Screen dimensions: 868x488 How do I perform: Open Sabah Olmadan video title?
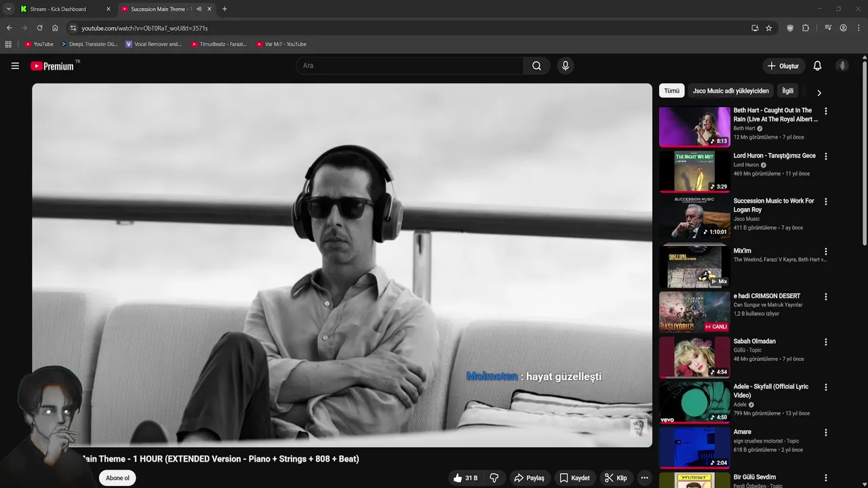754,341
